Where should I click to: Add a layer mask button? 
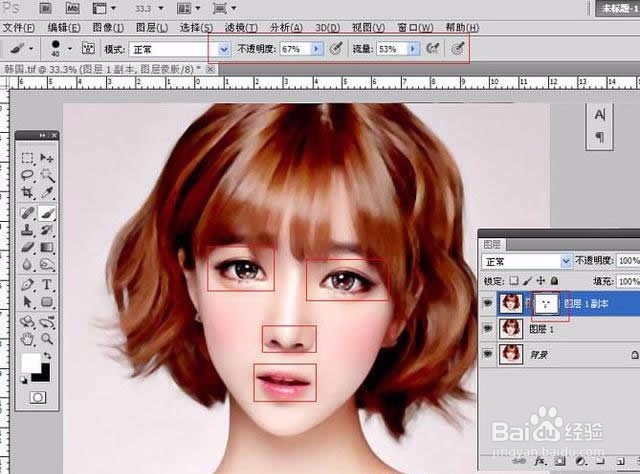560,461
